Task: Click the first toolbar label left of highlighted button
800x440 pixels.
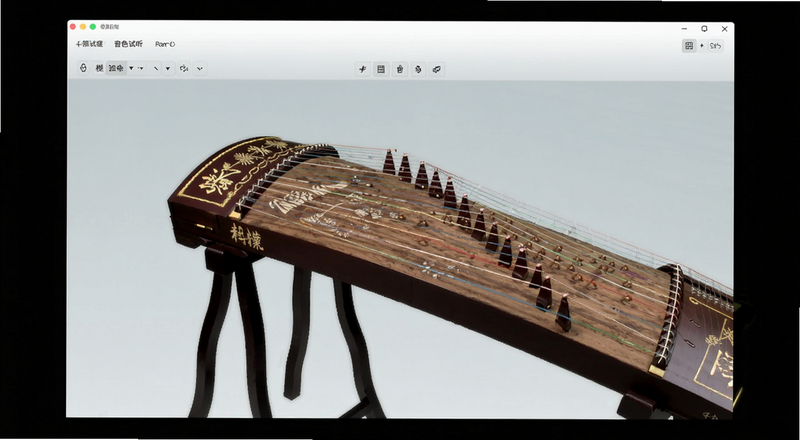Action: click(x=99, y=68)
